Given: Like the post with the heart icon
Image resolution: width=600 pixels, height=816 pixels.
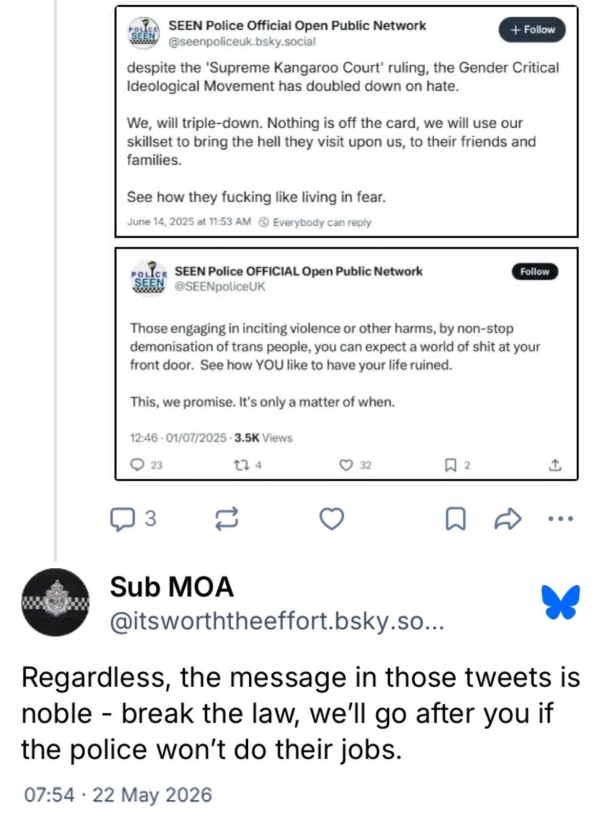Looking at the screenshot, I should 331,519.
